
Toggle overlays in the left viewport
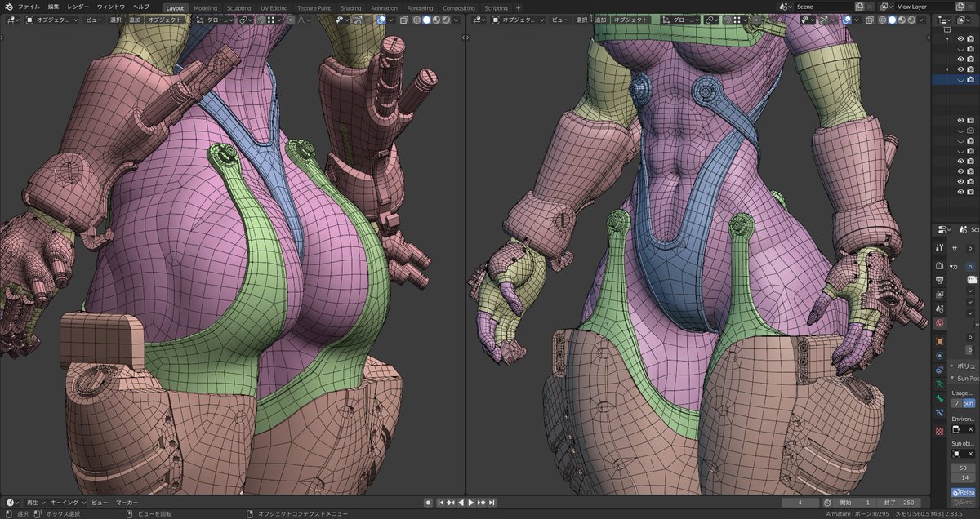tap(381, 20)
